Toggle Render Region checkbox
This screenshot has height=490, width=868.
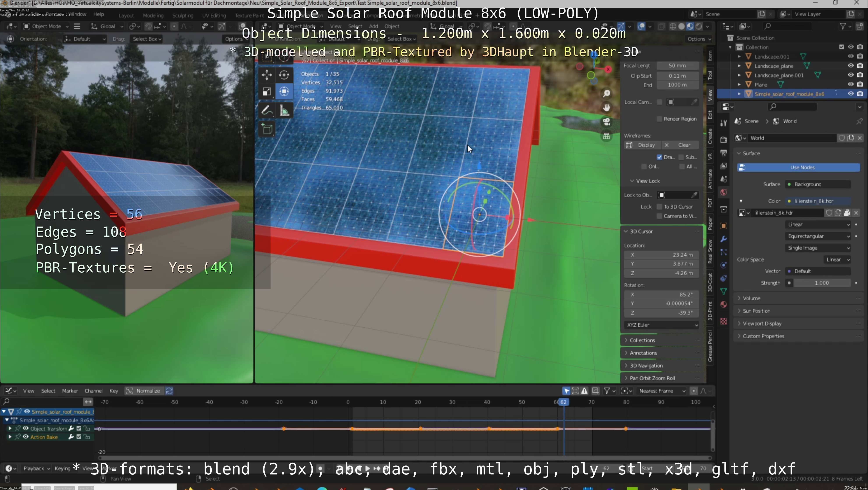click(x=659, y=119)
